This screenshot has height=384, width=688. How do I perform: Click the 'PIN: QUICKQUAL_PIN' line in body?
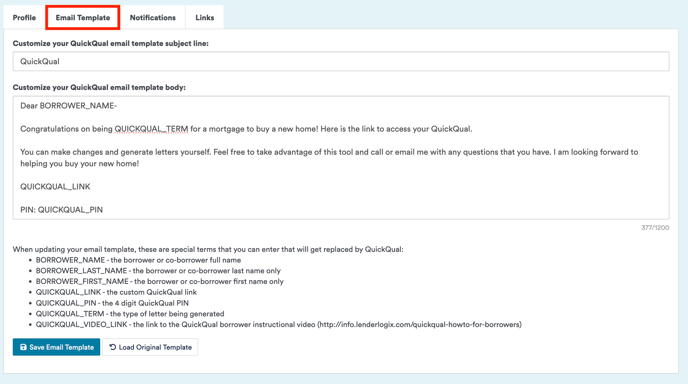61,210
